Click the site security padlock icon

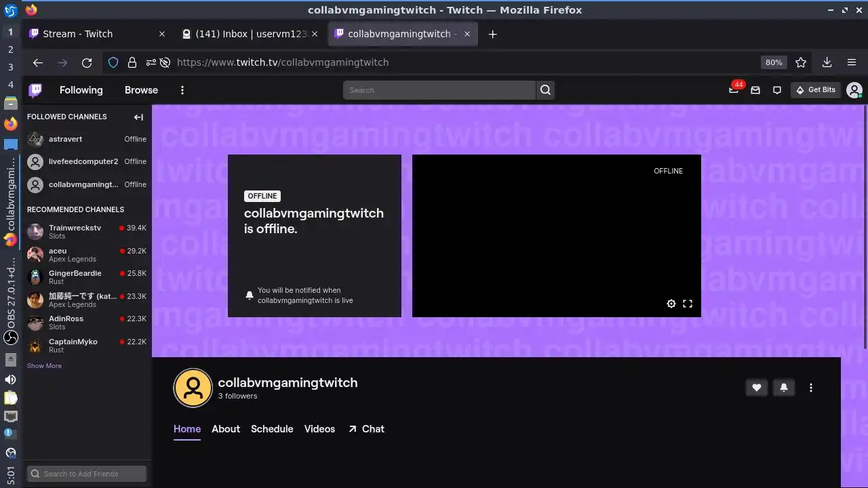pos(132,62)
